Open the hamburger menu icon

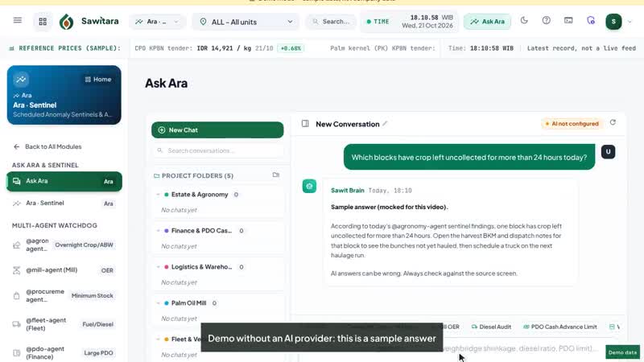click(x=17, y=20)
